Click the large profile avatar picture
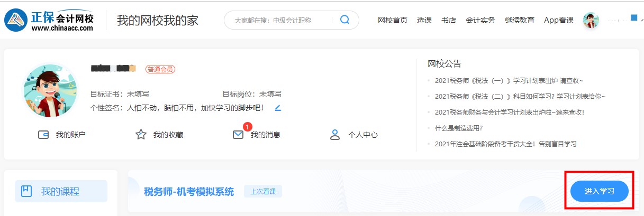This screenshot has height=216, width=644. tap(50, 91)
